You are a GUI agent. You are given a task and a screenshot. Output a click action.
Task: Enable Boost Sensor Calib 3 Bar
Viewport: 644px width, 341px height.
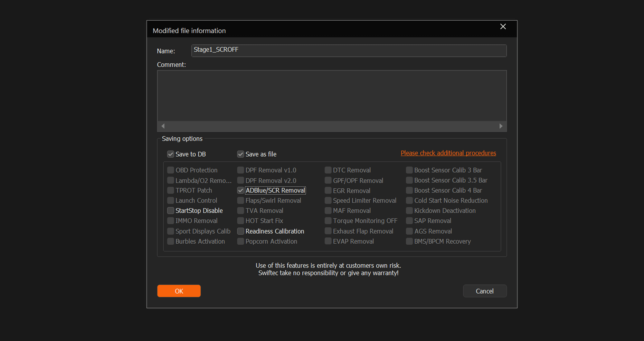point(409,170)
